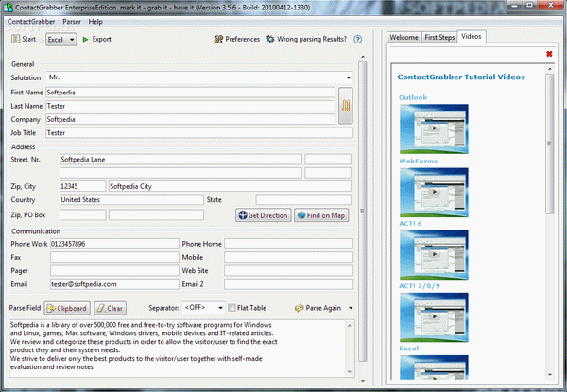Click the videos panel scroll down arrow
This screenshot has width=567, height=392.
tap(550, 375)
